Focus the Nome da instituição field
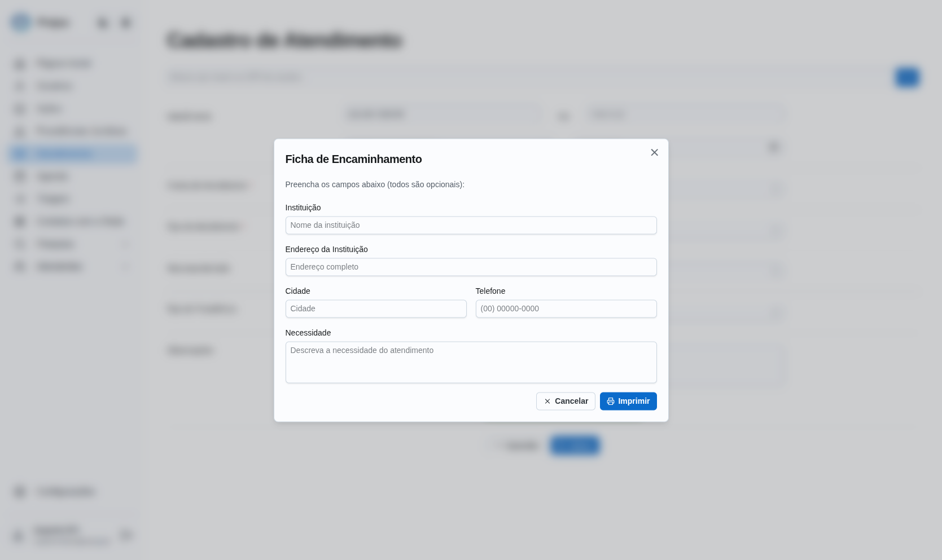942x560 pixels. 471,226
